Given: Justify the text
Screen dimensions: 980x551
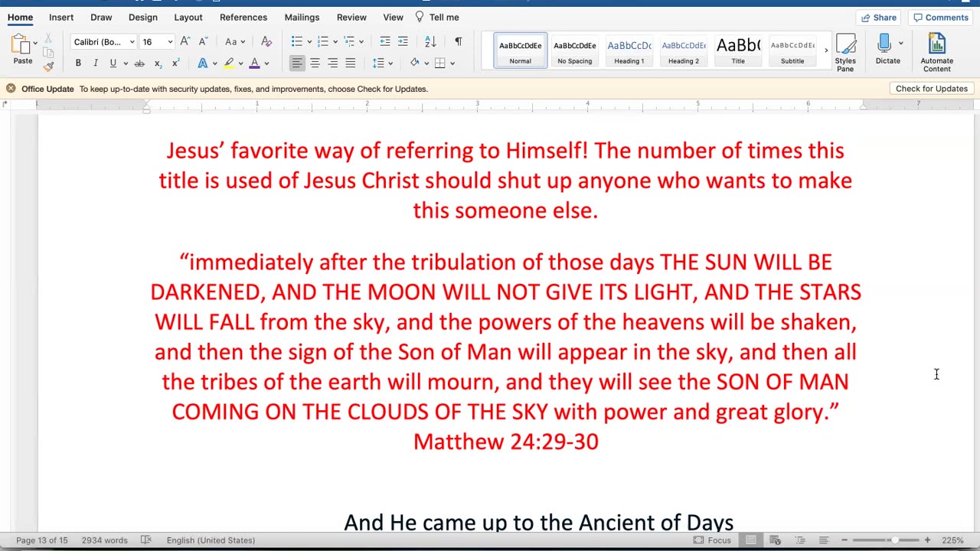Looking at the screenshot, I should click(x=350, y=64).
